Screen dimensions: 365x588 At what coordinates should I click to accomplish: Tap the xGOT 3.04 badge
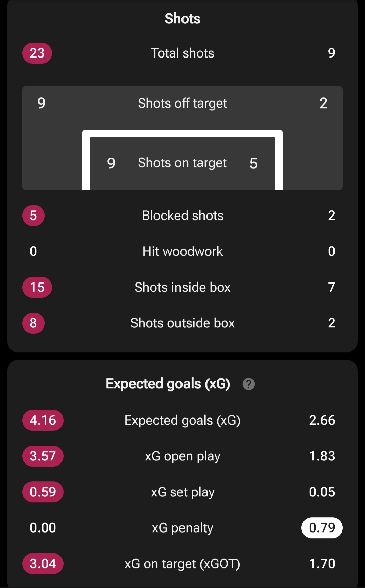click(43, 564)
